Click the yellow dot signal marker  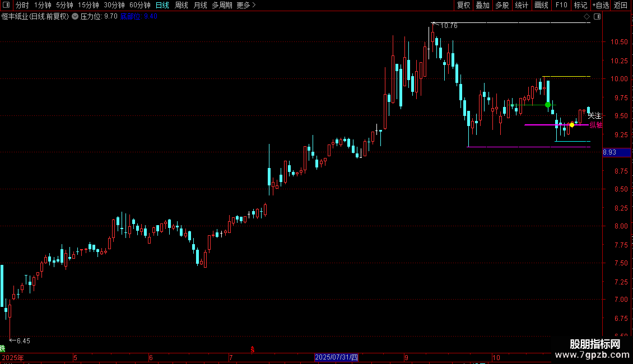(572, 125)
